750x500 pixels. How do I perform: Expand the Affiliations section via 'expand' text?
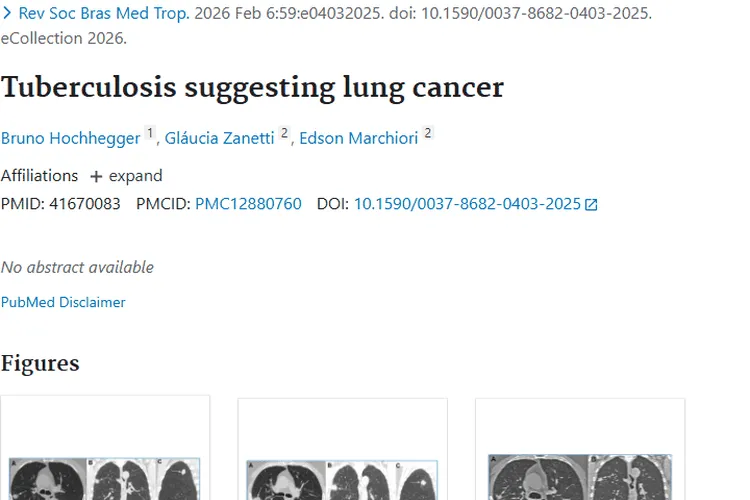click(x=135, y=176)
